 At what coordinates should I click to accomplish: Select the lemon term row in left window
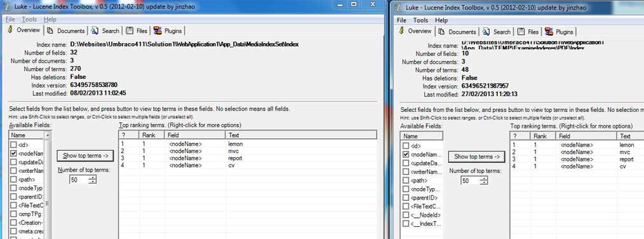[248, 144]
